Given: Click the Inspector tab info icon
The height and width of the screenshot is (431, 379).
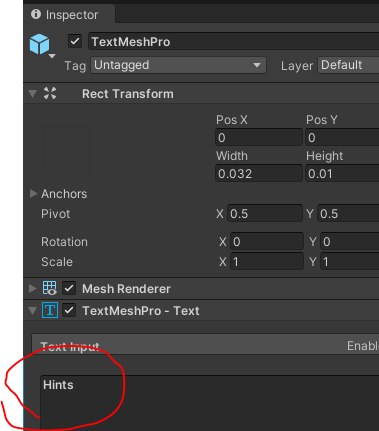Looking at the screenshot, I should point(36,14).
